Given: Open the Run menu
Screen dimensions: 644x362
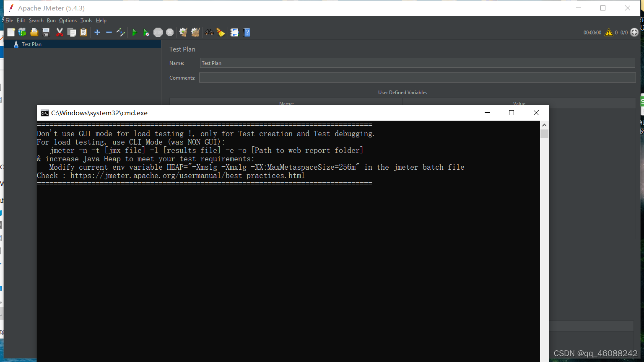Looking at the screenshot, I should tap(51, 21).
